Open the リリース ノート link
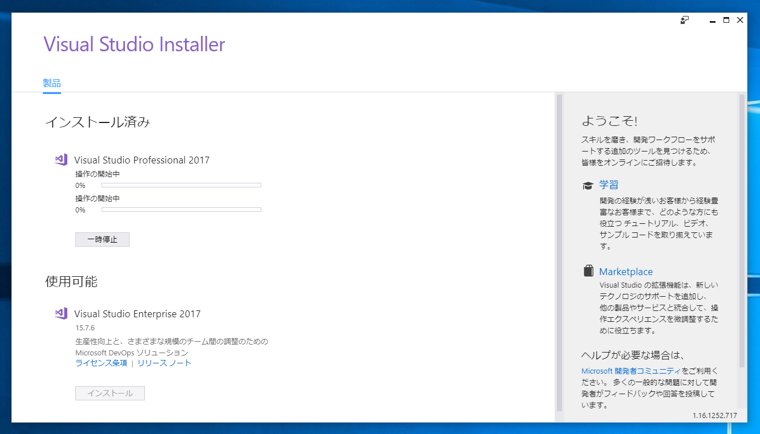 164,363
